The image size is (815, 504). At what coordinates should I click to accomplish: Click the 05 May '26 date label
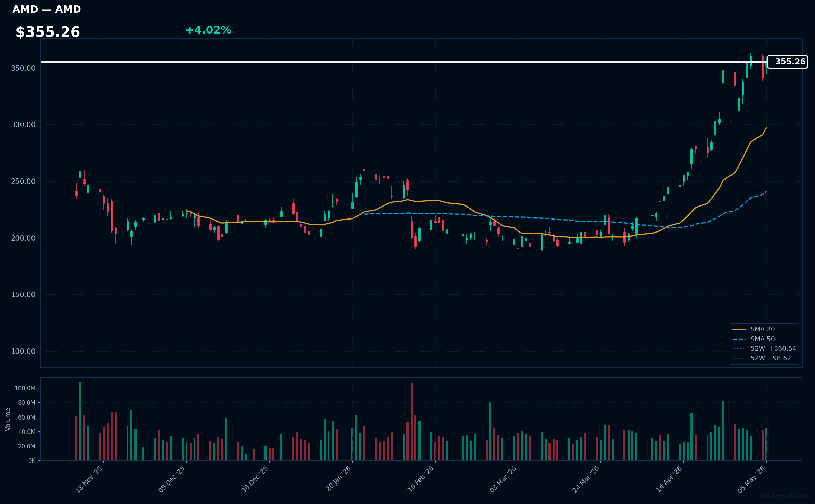click(752, 480)
